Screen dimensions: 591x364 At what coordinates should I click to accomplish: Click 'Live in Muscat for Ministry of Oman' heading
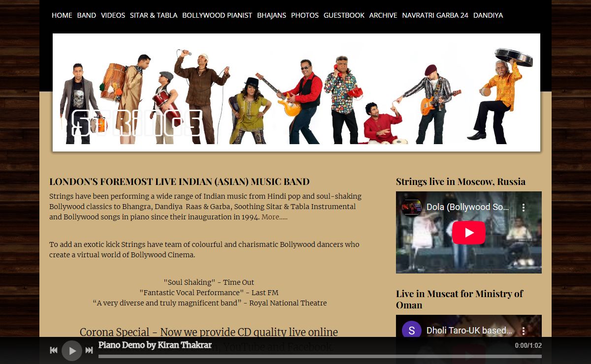coord(460,300)
